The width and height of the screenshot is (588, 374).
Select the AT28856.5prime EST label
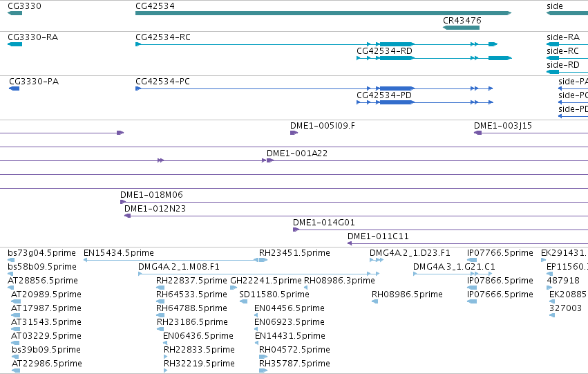[43, 281]
